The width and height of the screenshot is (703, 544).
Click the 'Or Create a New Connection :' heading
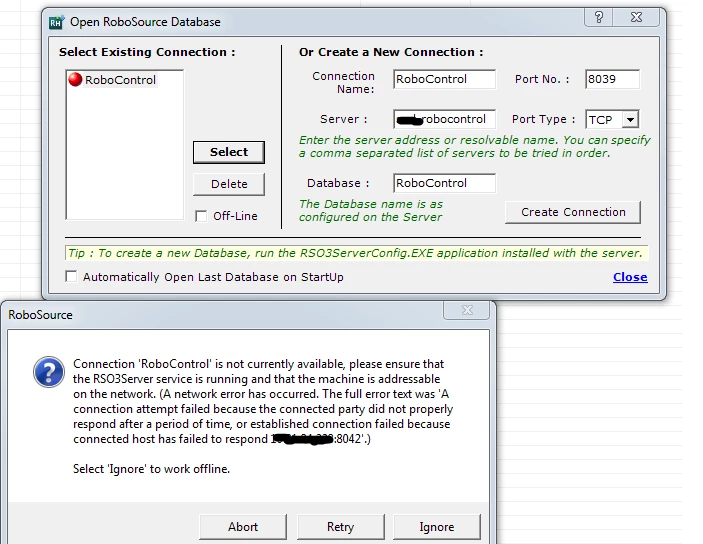(391, 52)
